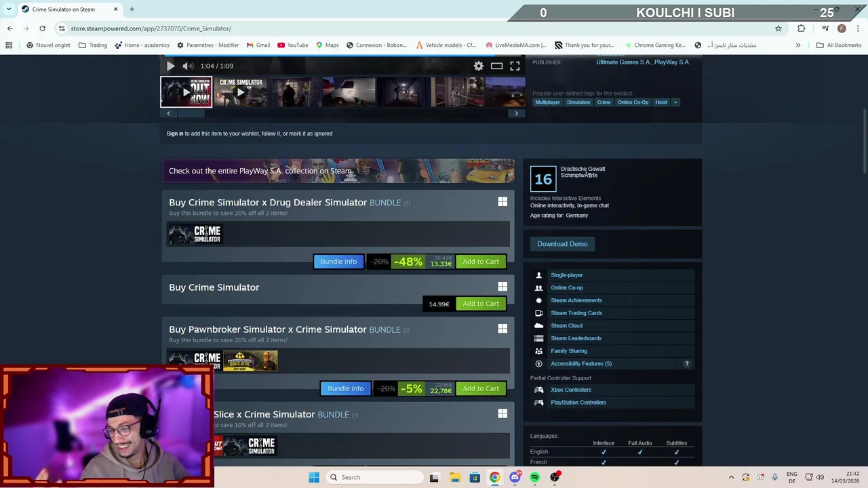
Task: Click video progress bar at top
Action: 342,56
